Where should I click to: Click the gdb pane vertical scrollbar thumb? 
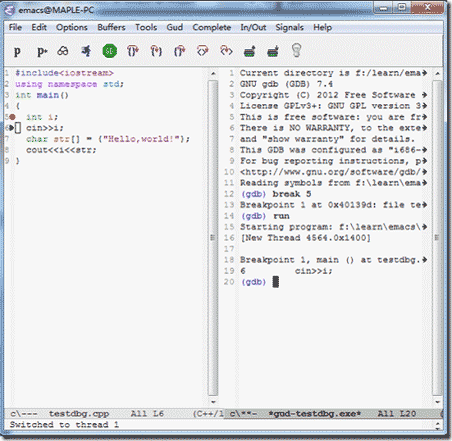coord(437,238)
